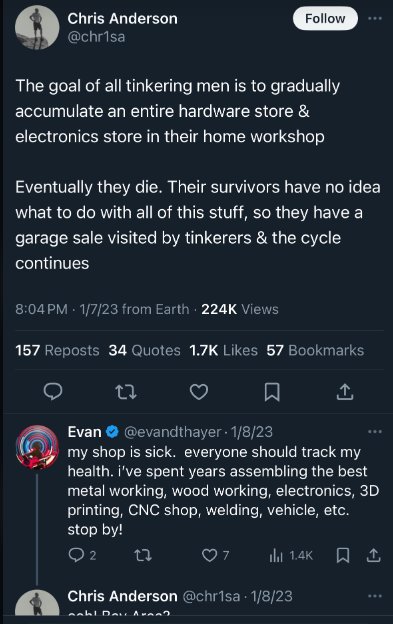Share Evan's reply

coord(373,555)
